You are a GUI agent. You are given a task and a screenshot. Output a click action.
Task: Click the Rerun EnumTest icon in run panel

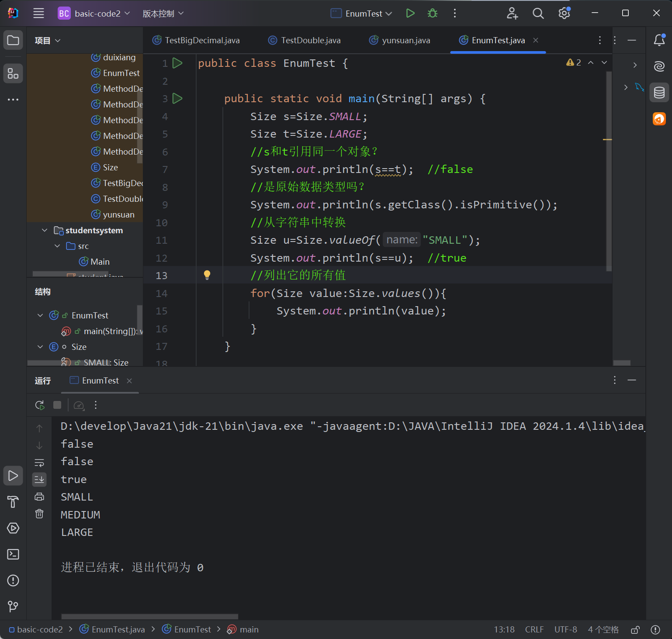click(40, 405)
